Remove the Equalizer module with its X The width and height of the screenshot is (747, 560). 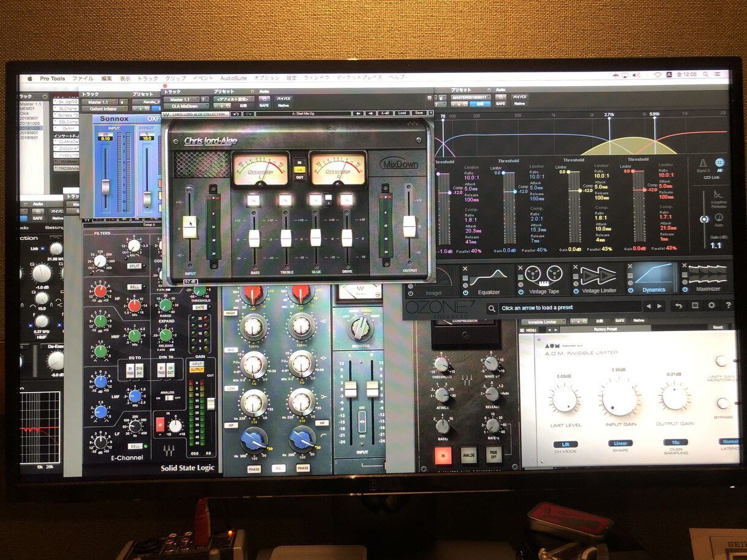pyautogui.click(x=467, y=269)
